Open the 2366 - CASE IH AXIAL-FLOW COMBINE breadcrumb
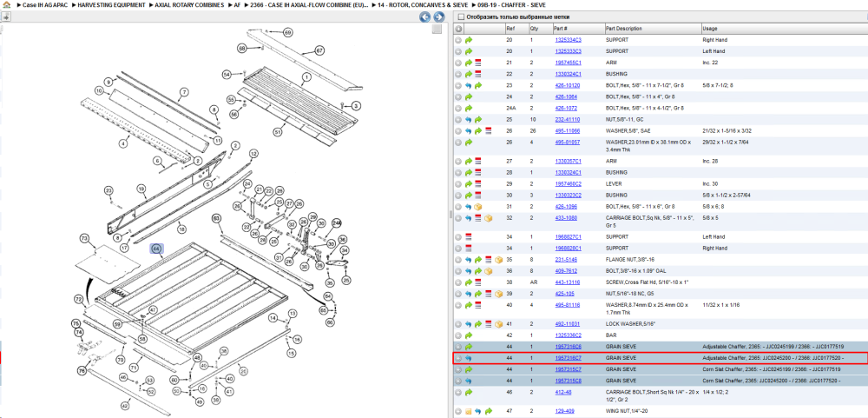 (x=310, y=4)
